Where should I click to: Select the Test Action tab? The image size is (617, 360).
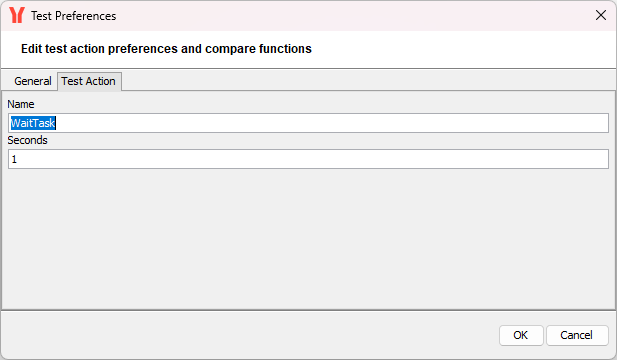[89, 81]
